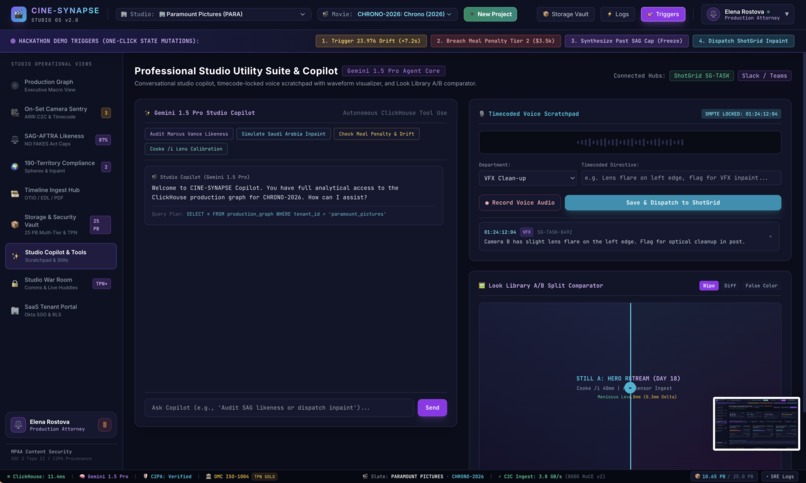
Task: Open the Studio Paramount Pictures dropdown
Action: [x=213, y=14]
